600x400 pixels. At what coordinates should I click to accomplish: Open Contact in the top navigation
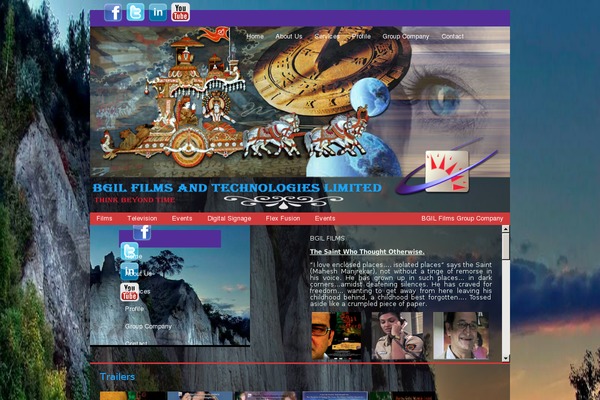(x=452, y=36)
